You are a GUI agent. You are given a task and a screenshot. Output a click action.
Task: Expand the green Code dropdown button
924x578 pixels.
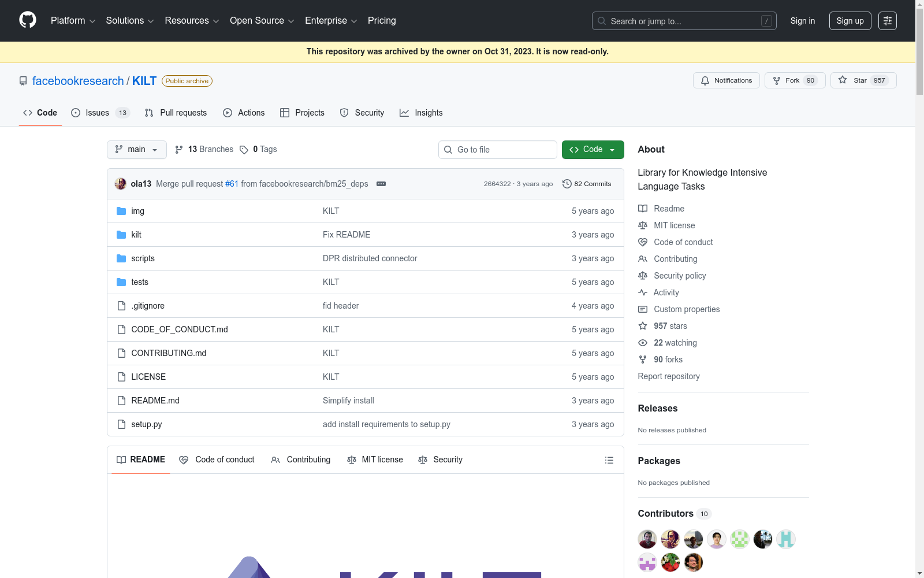593,150
